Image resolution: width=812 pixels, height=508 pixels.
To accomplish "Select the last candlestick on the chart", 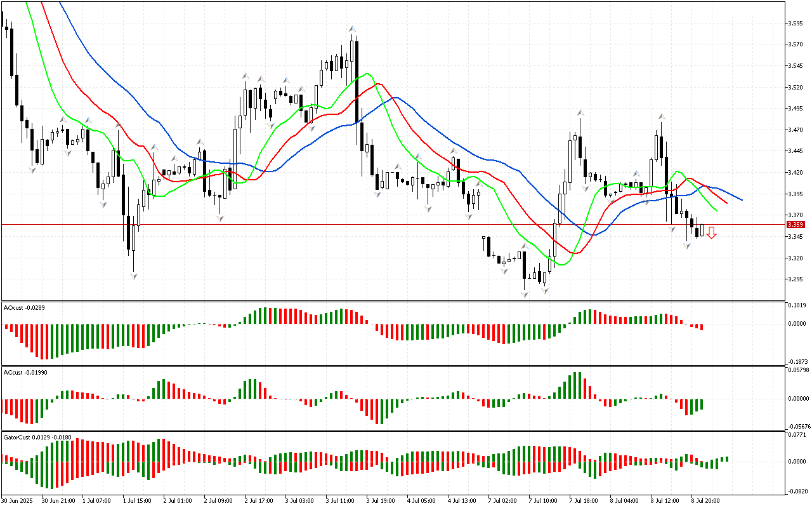I will click(702, 230).
